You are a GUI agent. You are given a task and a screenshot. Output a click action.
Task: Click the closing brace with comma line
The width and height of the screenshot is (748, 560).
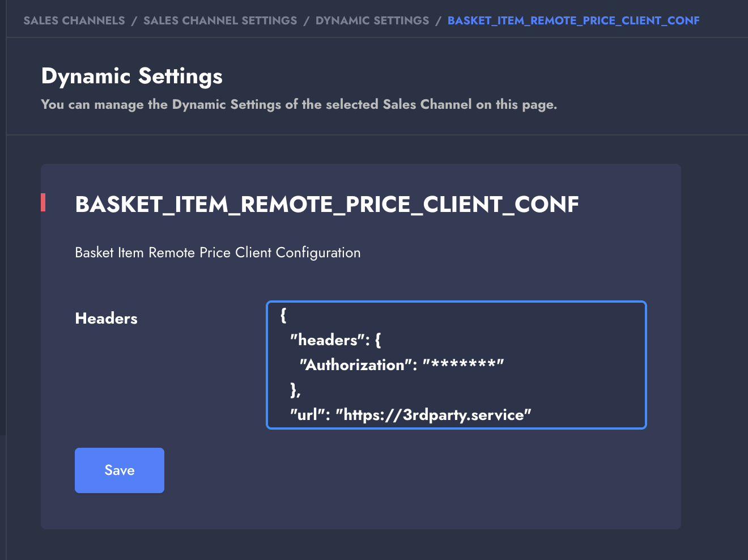[x=295, y=390]
